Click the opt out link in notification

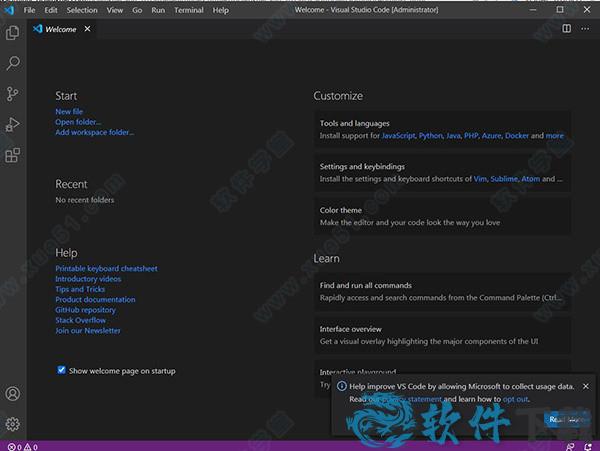515,399
